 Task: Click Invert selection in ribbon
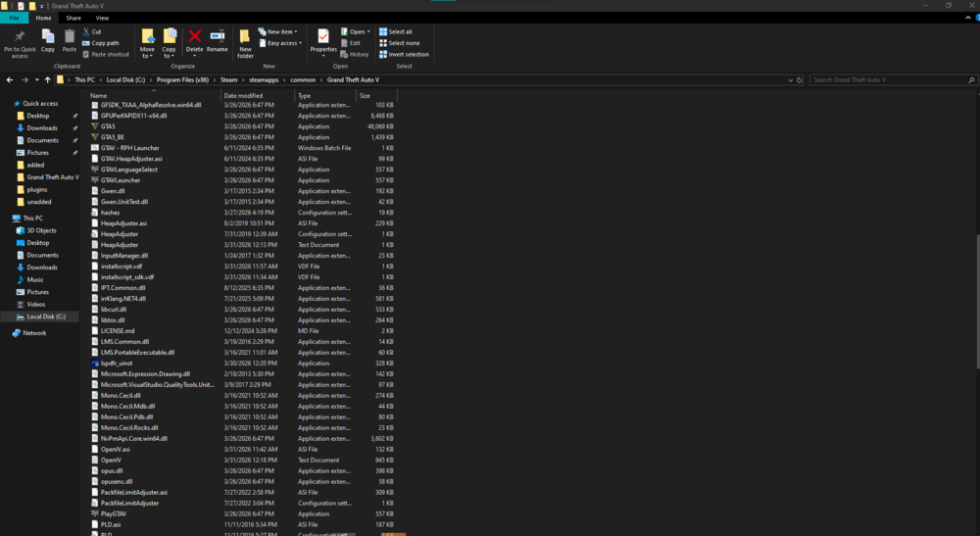(404, 54)
